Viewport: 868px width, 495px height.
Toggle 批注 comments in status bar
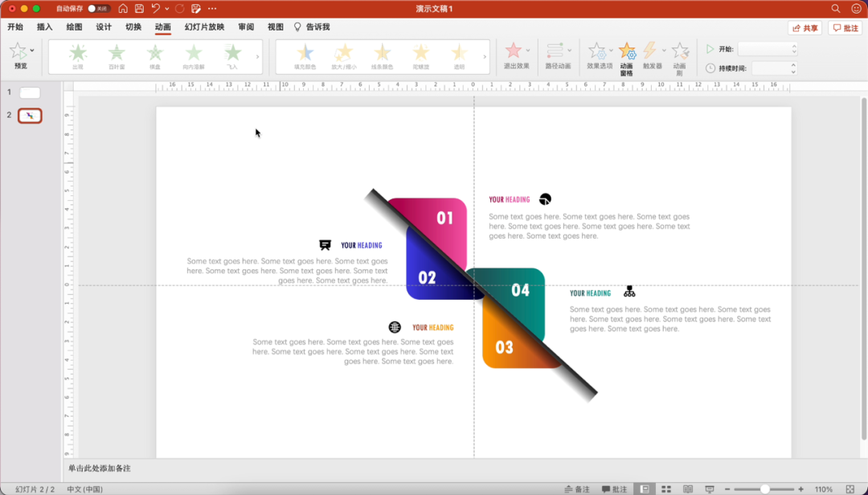(614, 489)
